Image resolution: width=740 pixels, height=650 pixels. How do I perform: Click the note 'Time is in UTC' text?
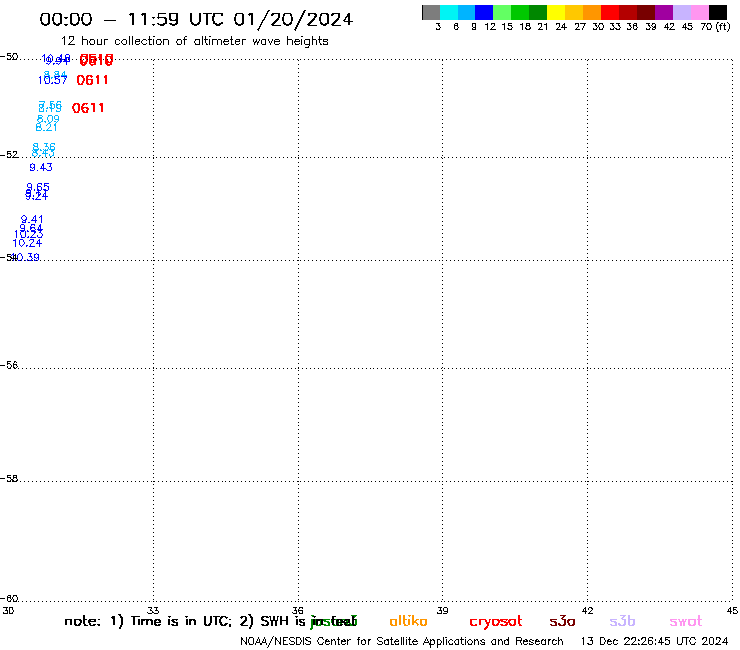pos(181,621)
